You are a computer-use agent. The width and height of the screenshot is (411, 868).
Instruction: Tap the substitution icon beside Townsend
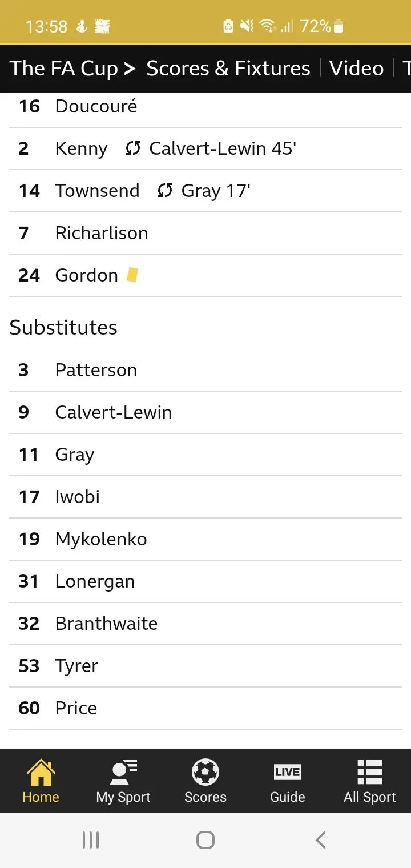(x=165, y=191)
